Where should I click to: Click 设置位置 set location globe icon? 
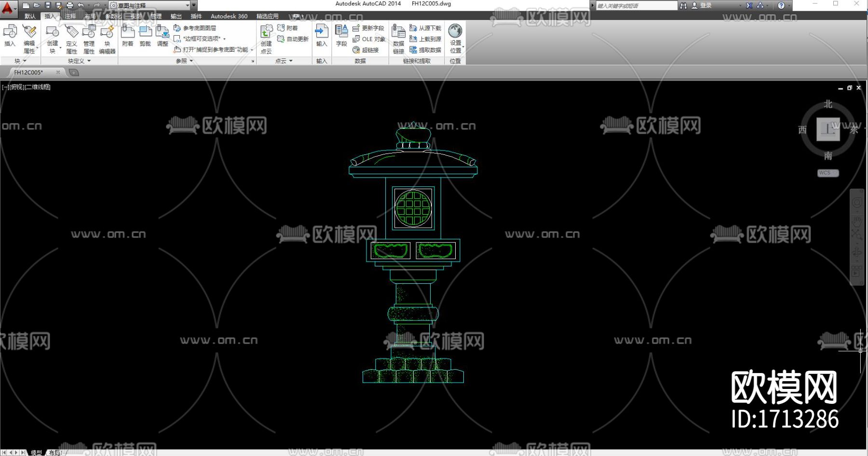click(x=455, y=39)
